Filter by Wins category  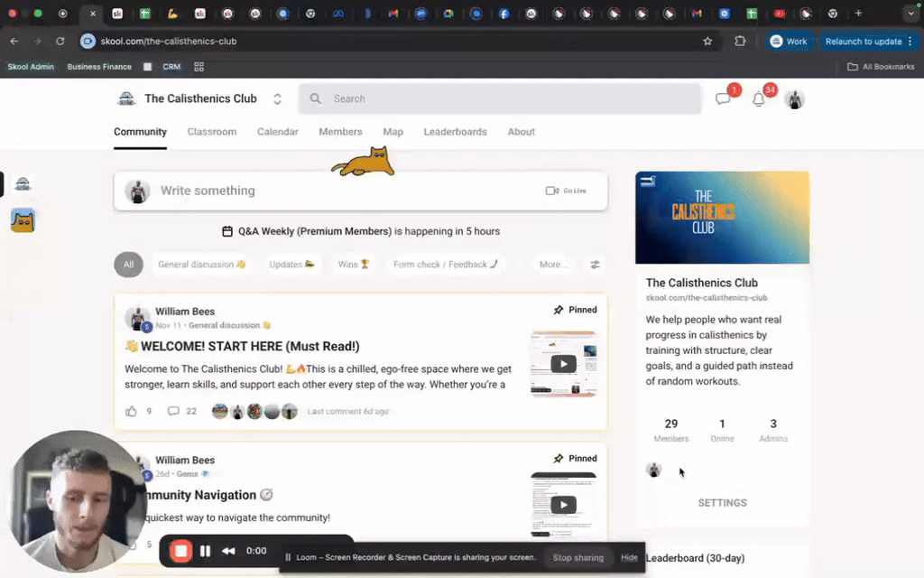click(x=354, y=265)
